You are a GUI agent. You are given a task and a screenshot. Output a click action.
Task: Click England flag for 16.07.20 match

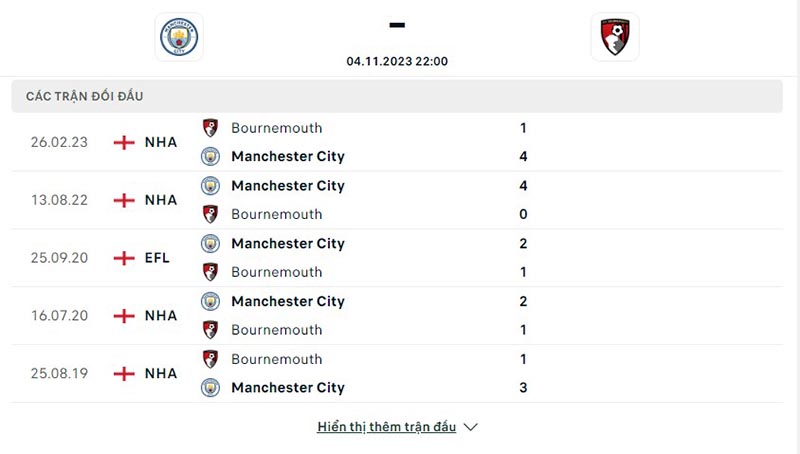124,316
